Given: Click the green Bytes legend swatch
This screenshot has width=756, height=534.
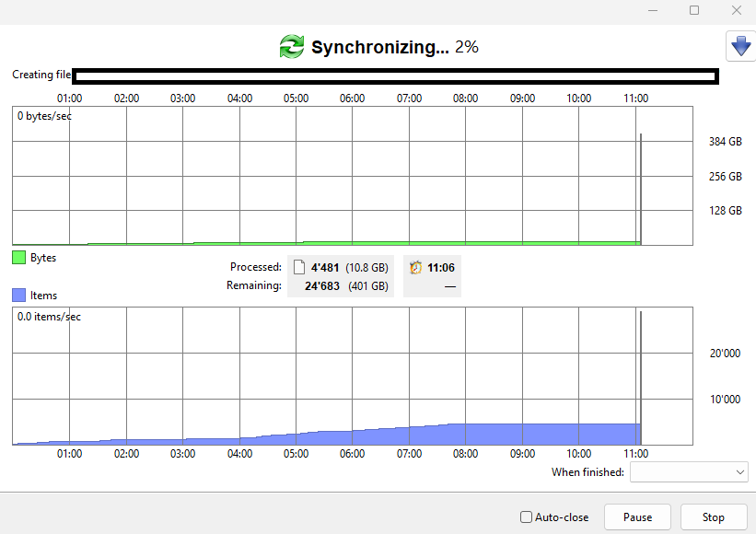Looking at the screenshot, I should point(18,258).
